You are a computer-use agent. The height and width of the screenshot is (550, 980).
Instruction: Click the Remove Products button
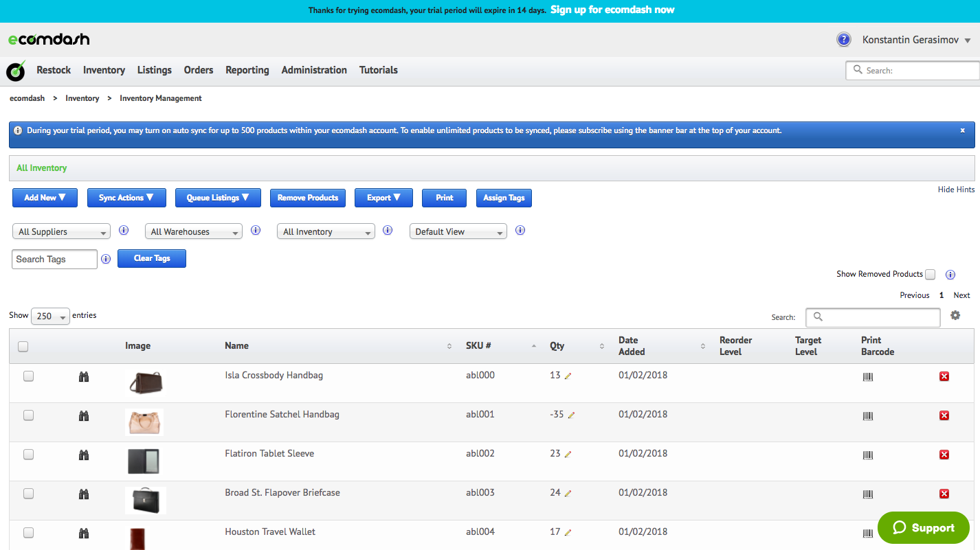[307, 198]
